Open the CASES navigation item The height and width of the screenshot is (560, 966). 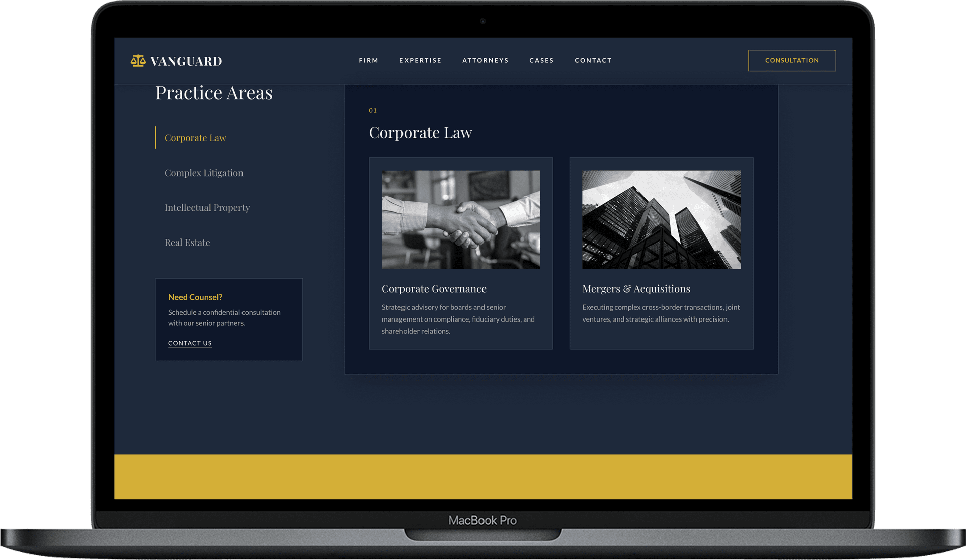(x=541, y=60)
